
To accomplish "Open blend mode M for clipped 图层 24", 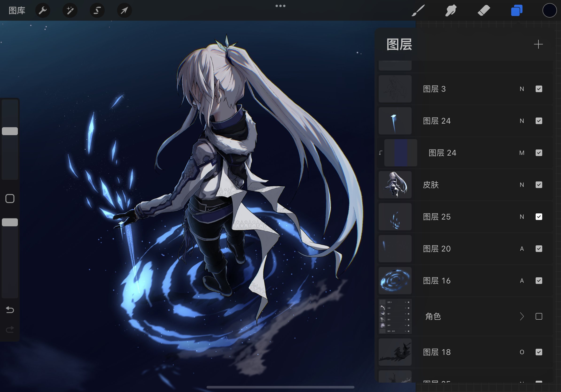I will click(522, 153).
